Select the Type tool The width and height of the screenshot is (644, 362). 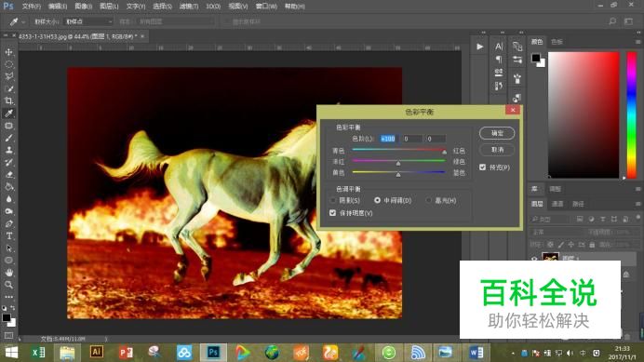(8, 235)
